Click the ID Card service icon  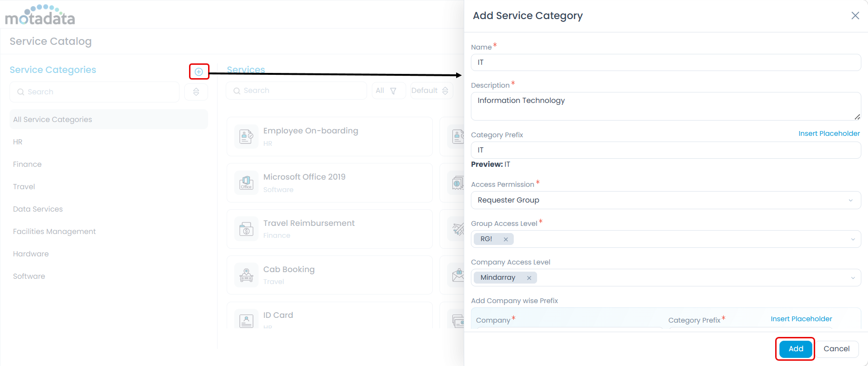pos(246,320)
